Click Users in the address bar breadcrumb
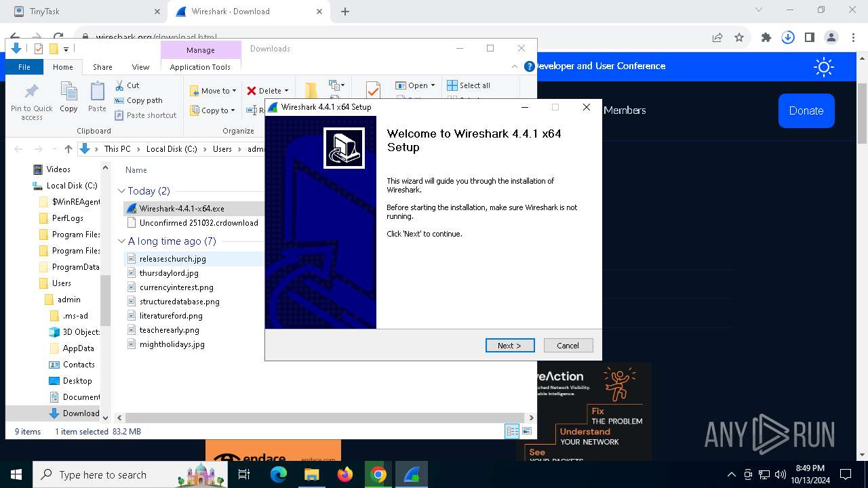This screenshot has height=488, width=868. click(x=222, y=149)
